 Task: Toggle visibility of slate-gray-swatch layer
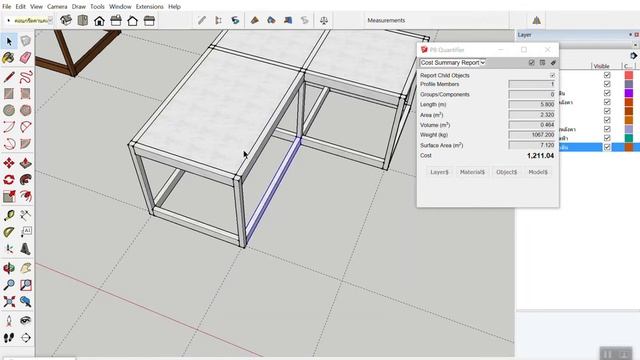point(607,84)
